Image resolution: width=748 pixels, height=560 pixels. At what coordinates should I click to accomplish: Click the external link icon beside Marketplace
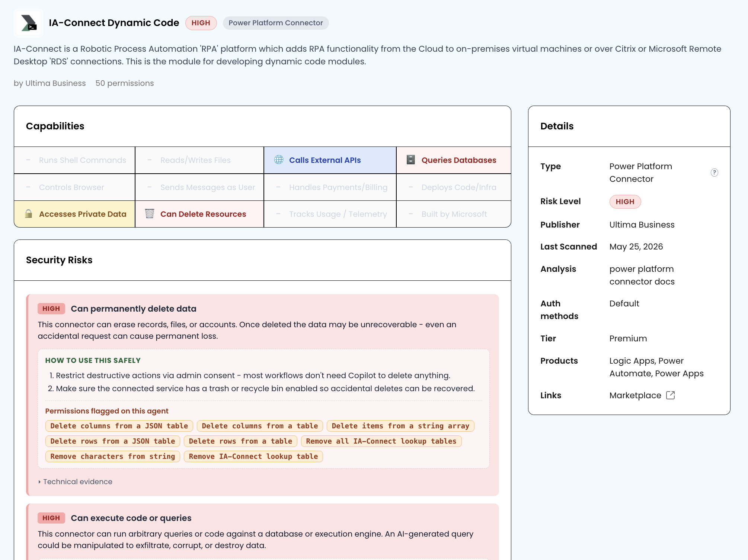(x=670, y=395)
